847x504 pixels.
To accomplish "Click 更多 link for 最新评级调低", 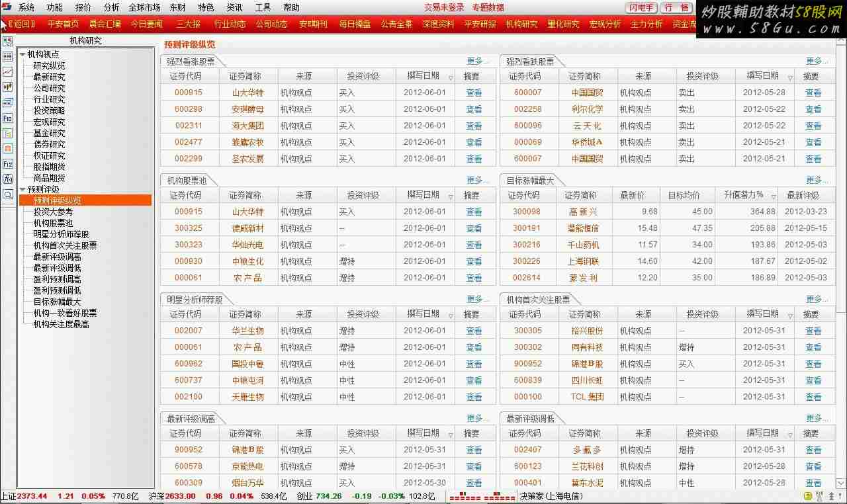I will tap(817, 418).
